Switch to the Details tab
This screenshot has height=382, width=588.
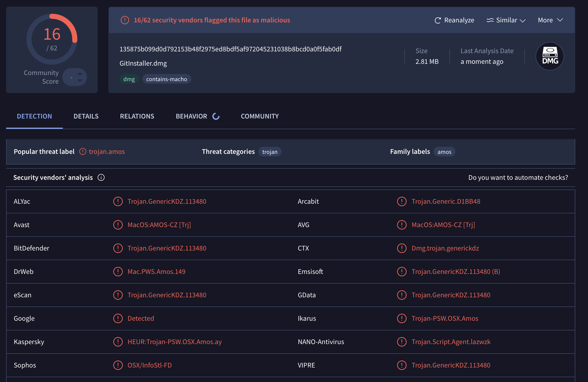coord(86,116)
